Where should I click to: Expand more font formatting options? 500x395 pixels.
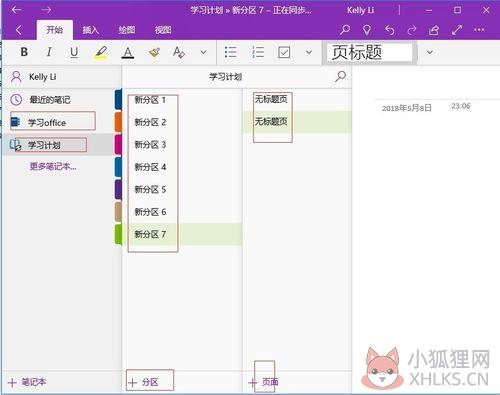tap(203, 52)
